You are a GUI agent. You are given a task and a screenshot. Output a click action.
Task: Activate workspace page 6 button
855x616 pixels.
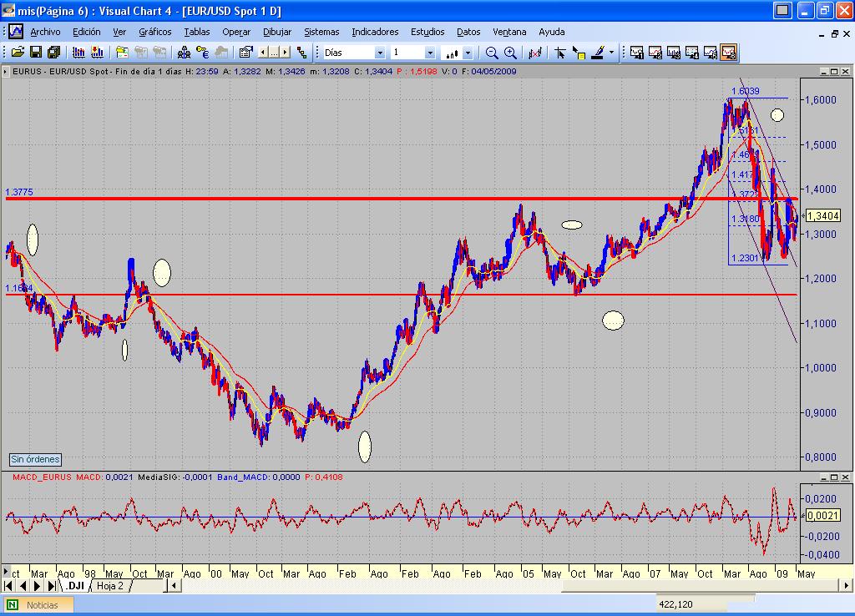tap(728, 53)
